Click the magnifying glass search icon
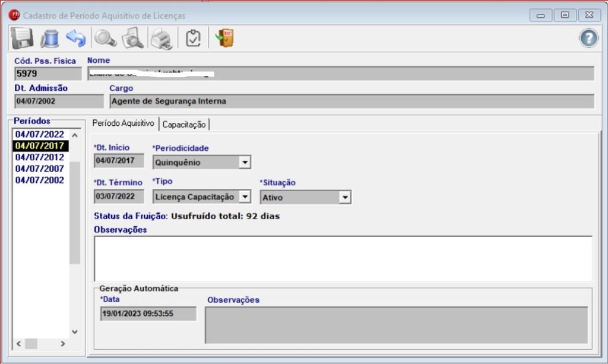608x364 pixels. (x=106, y=38)
